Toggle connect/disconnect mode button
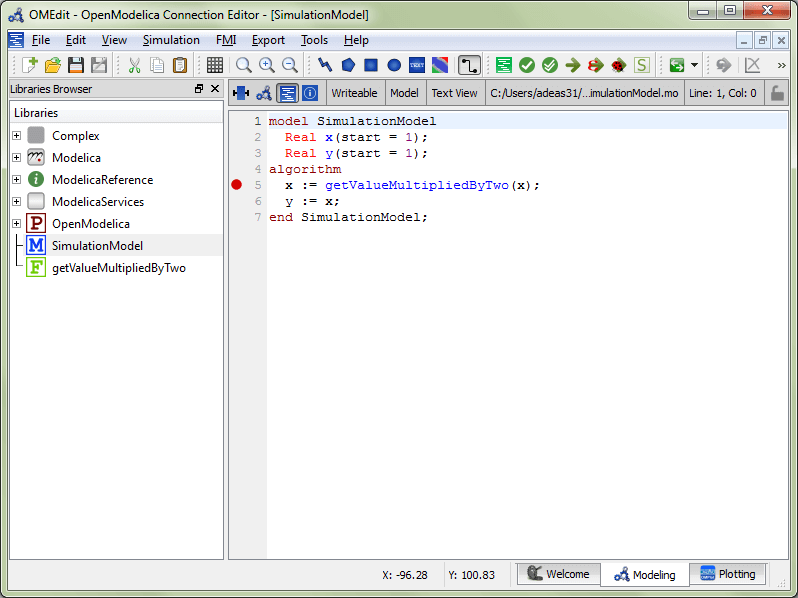Screen dimensions: 798x598 click(468, 65)
